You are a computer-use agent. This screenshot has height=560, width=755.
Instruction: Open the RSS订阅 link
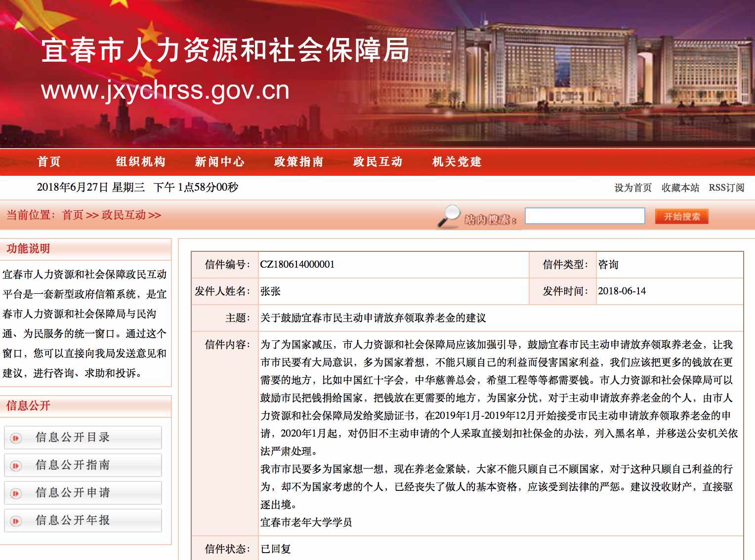726,188
